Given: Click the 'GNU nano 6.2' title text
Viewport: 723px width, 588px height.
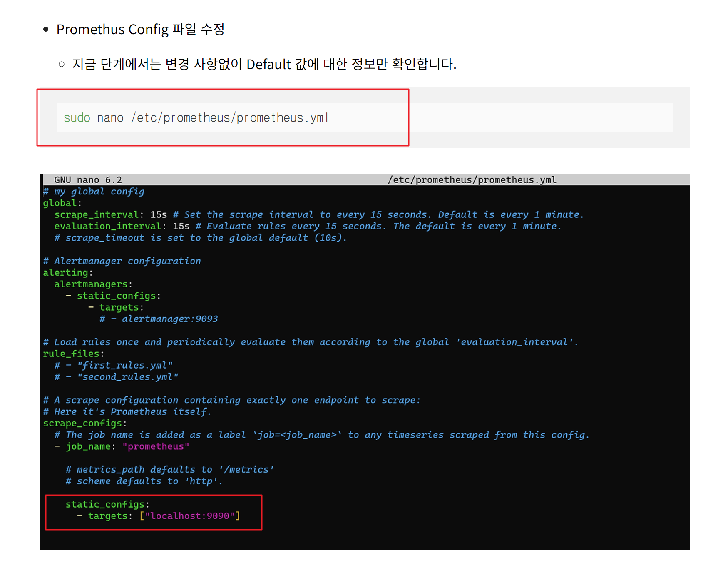Looking at the screenshot, I should (x=88, y=180).
